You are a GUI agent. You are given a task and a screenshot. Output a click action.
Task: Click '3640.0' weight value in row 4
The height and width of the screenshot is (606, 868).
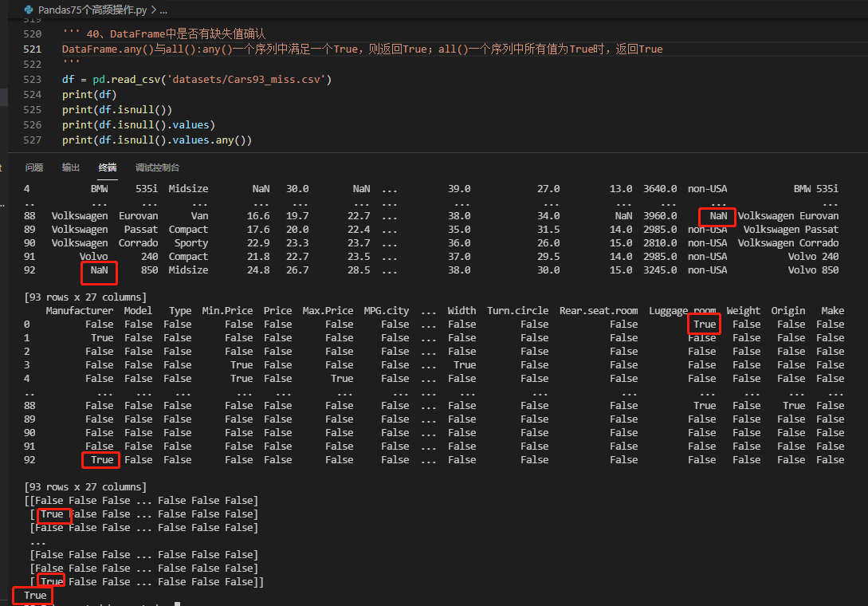click(x=660, y=189)
